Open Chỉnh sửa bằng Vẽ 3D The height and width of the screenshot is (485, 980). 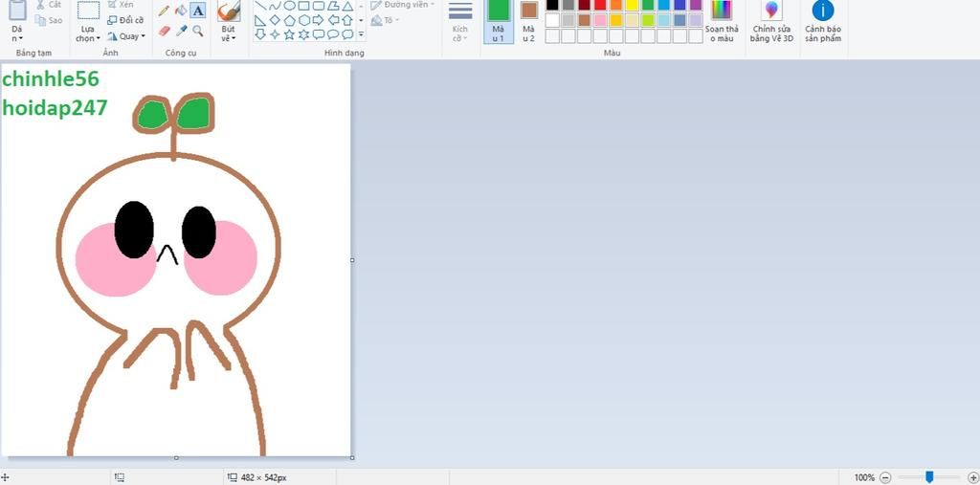(772, 21)
